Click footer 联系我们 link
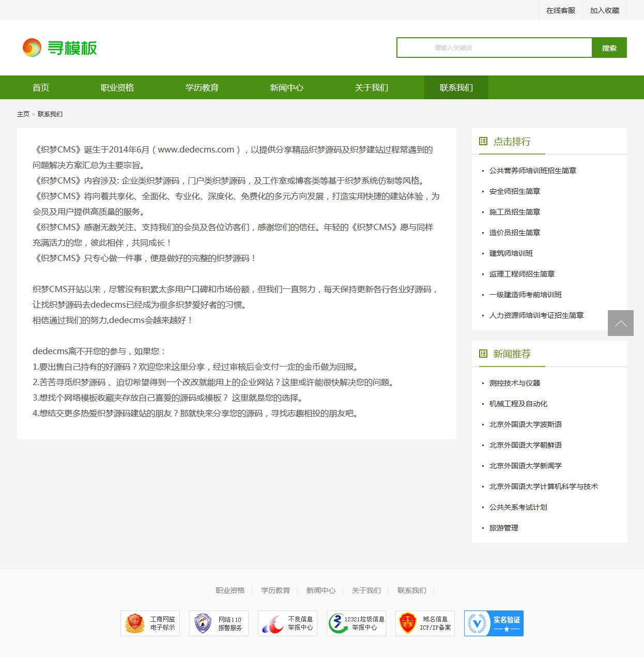This screenshot has height=657, width=644. pyautogui.click(x=412, y=590)
